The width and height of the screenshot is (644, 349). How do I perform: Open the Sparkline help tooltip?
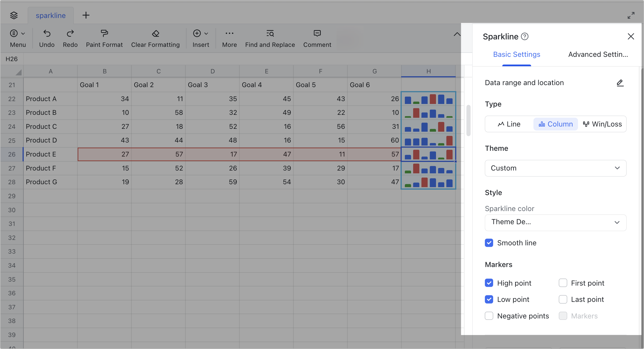[525, 36]
